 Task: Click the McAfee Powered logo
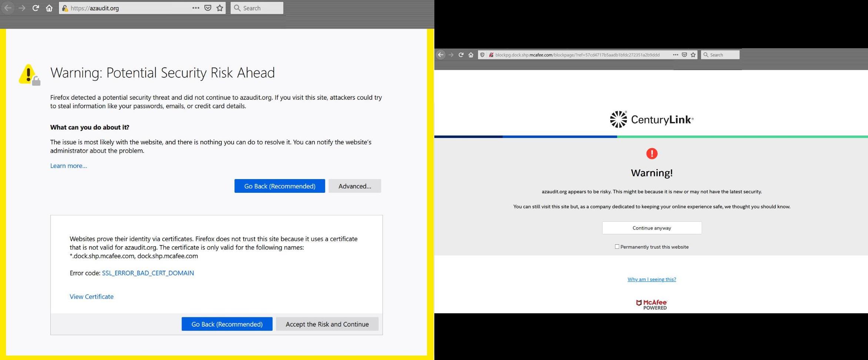(652, 304)
